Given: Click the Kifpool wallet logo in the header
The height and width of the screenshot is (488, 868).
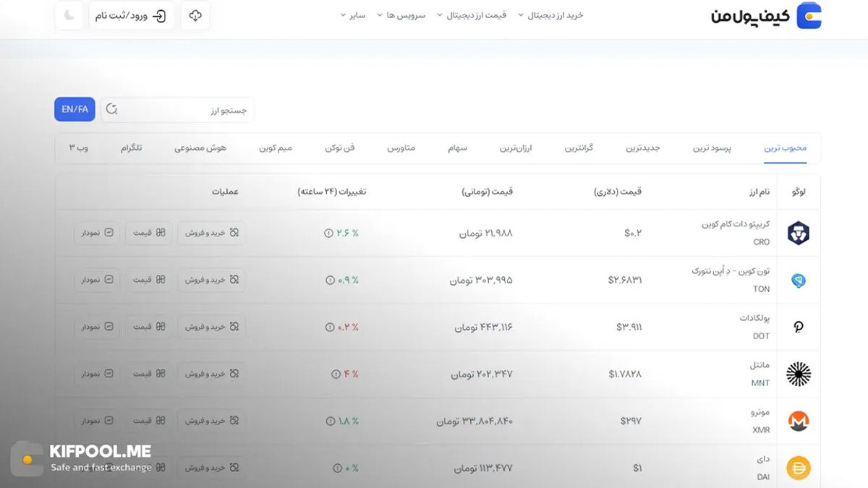Looking at the screenshot, I should tap(808, 15).
